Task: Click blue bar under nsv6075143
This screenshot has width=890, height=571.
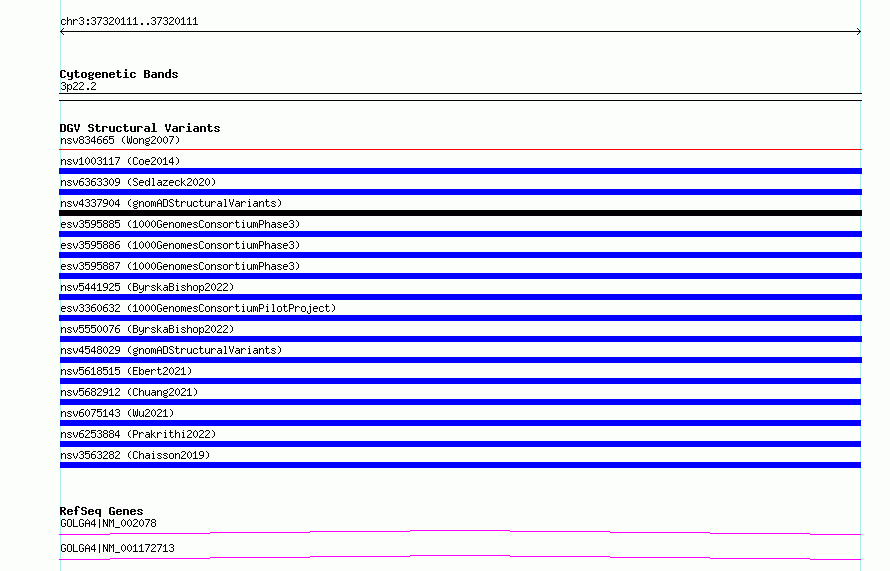Action: 460,423
